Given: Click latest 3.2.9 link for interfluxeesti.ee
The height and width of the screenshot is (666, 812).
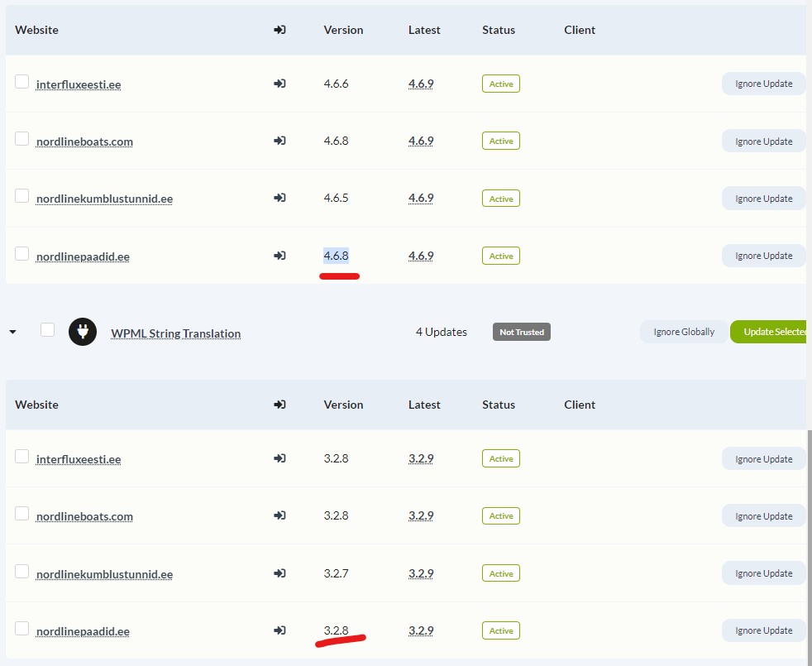Looking at the screenshot, I should pyautogui.click(x=421, y=458).
